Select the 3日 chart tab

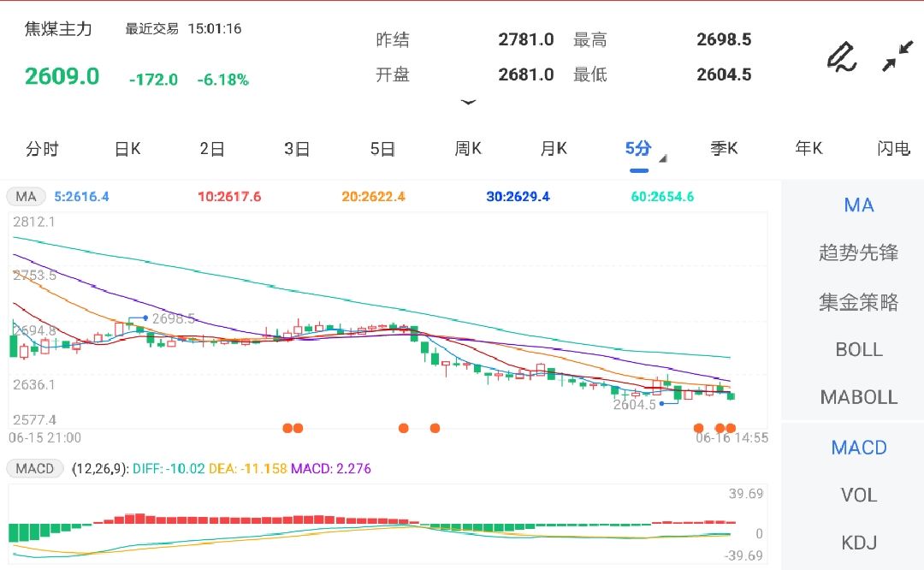297,149
